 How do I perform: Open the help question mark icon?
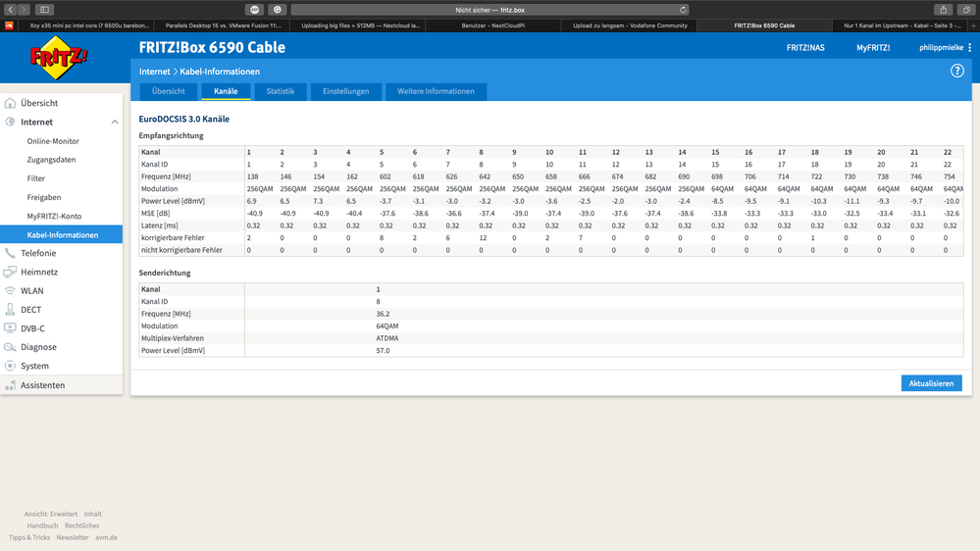(956, 72)
